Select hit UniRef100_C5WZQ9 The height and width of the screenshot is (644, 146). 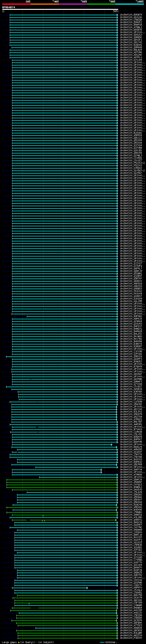click(131, 20)
